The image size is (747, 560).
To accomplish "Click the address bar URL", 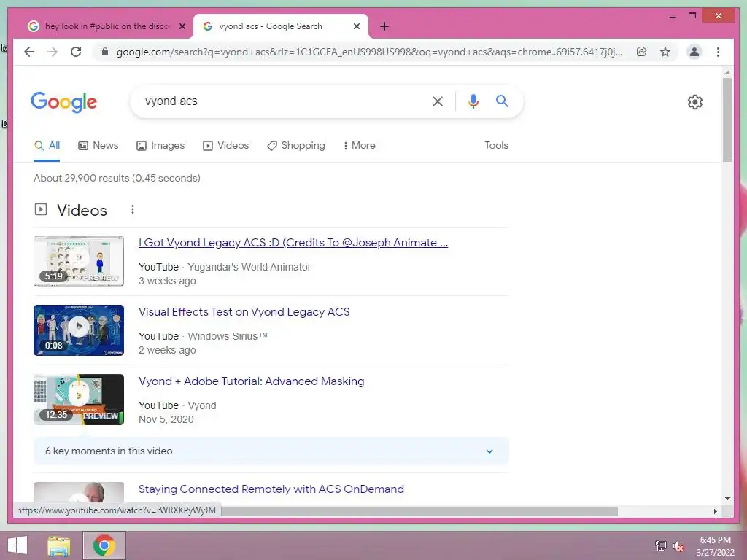I will [369, 52].
